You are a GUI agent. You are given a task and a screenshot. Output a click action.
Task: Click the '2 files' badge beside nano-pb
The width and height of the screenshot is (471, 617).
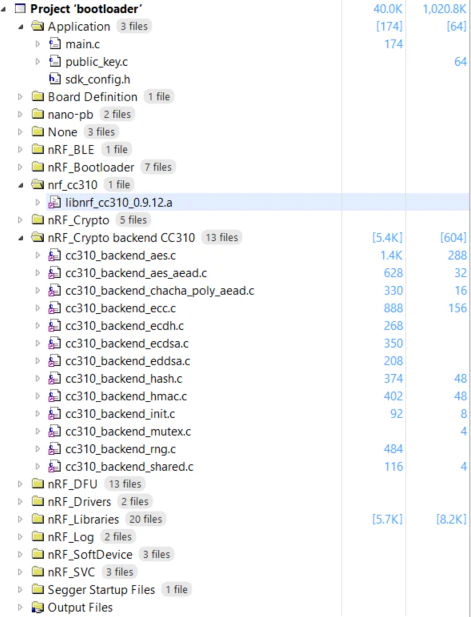117,114
